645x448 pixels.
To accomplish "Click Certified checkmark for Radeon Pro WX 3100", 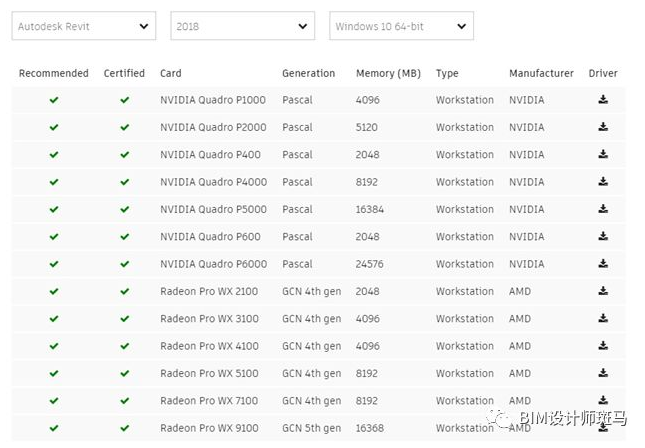I will tap(124, 319).
